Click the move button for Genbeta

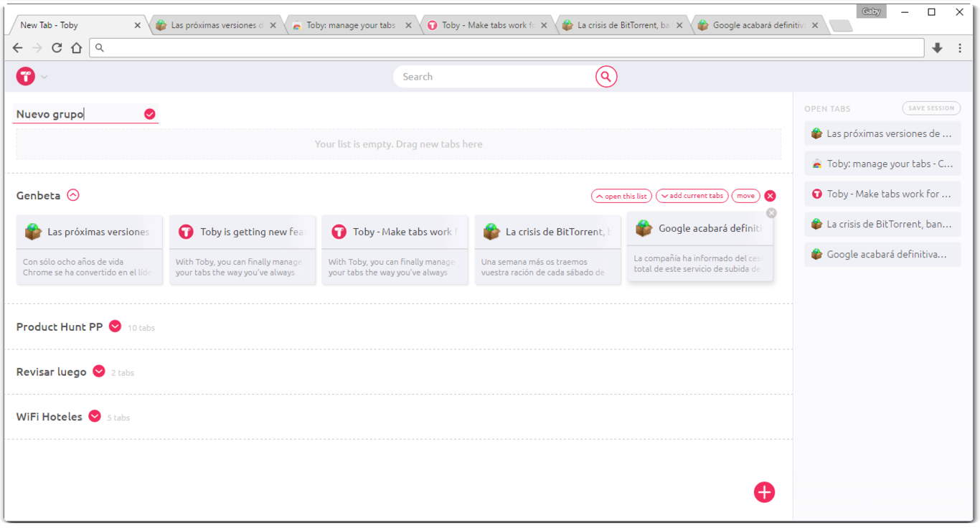click(745, 196)
